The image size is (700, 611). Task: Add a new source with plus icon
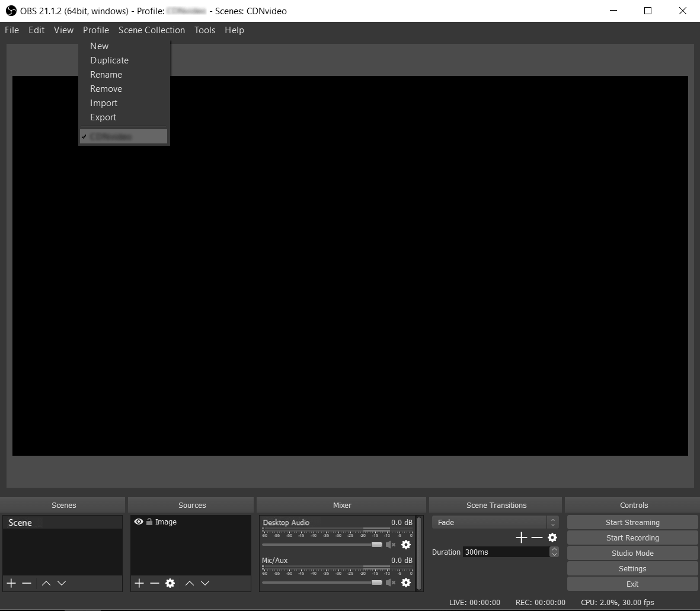pos(139,583)
